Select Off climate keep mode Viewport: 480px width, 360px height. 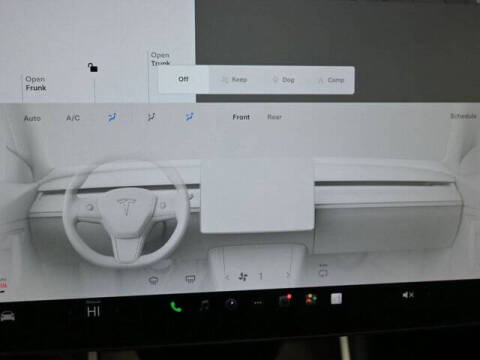click(183, 79)
